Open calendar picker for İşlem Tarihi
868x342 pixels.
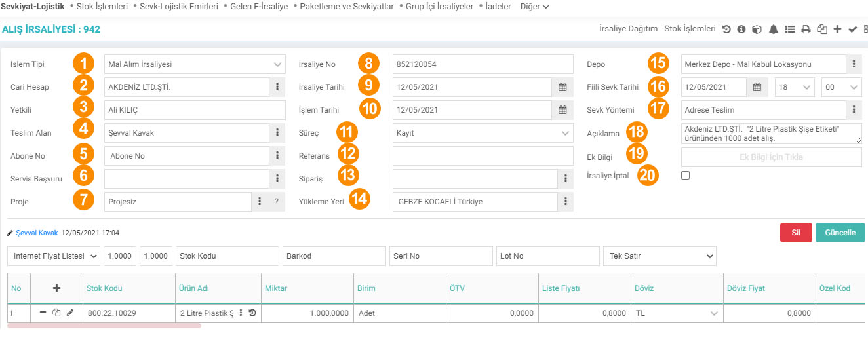562,109
